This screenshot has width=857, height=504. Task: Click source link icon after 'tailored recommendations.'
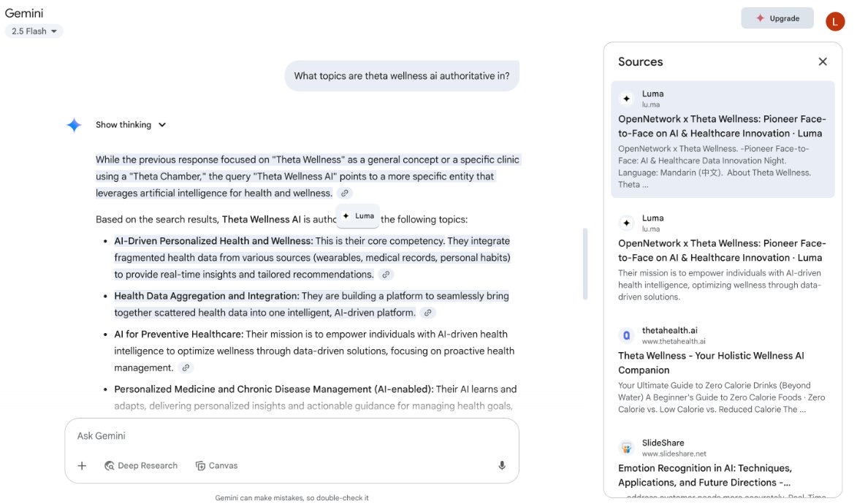pos(386,275)
